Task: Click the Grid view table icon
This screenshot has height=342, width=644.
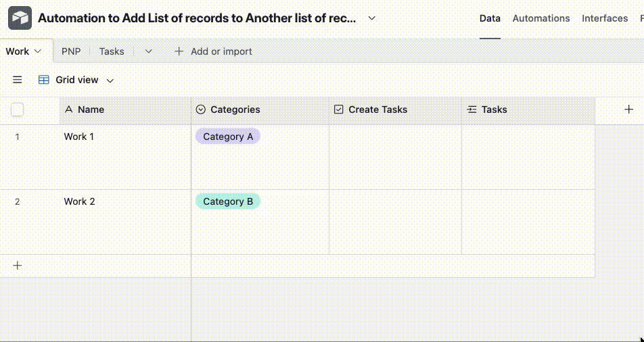Action: pyautogui.click(x=44, y=80)
